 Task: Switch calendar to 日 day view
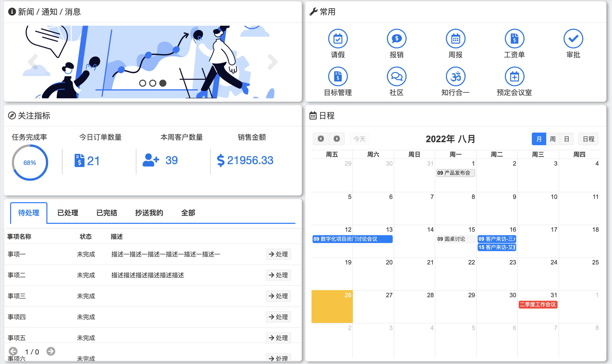pyautogui.click(x=566, y=139)
